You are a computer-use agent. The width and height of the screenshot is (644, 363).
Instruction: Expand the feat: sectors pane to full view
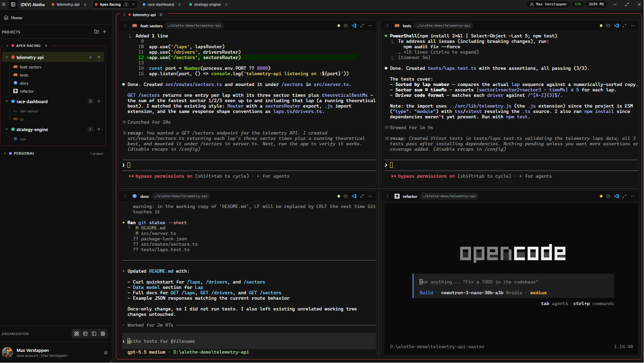click(362, 26)
